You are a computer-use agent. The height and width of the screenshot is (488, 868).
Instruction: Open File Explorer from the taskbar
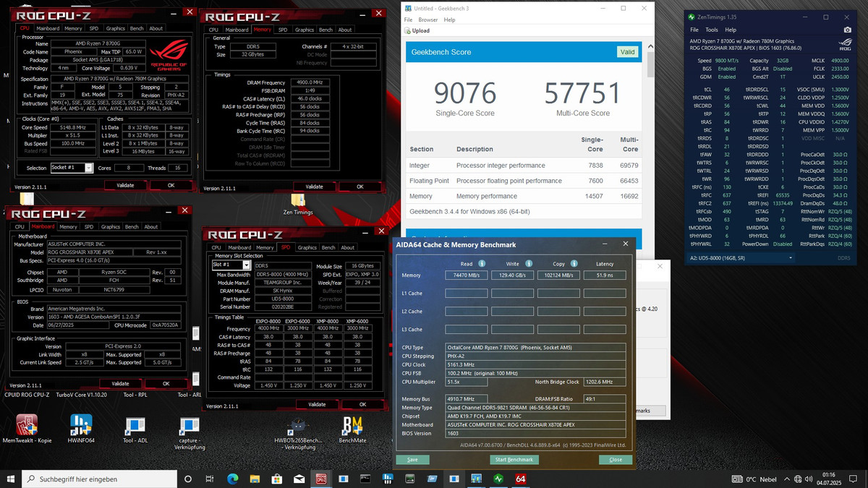pos(255,479)
